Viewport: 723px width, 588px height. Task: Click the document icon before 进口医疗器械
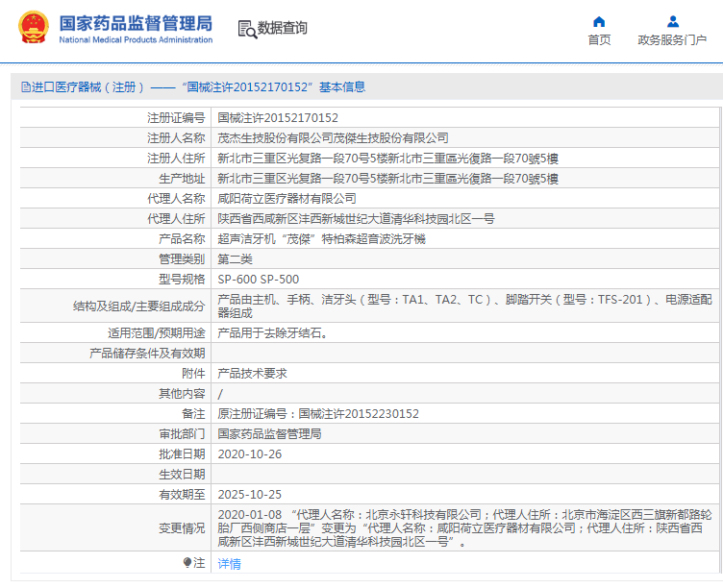pos(26,86)
